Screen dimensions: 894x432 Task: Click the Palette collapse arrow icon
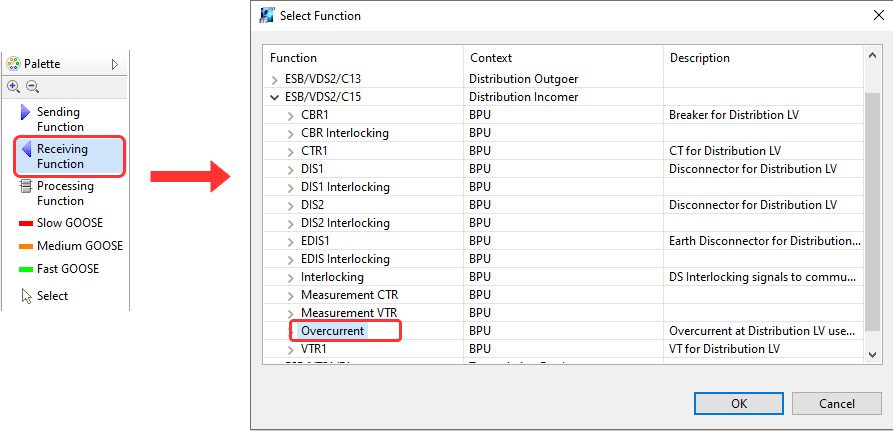(115, 64)
